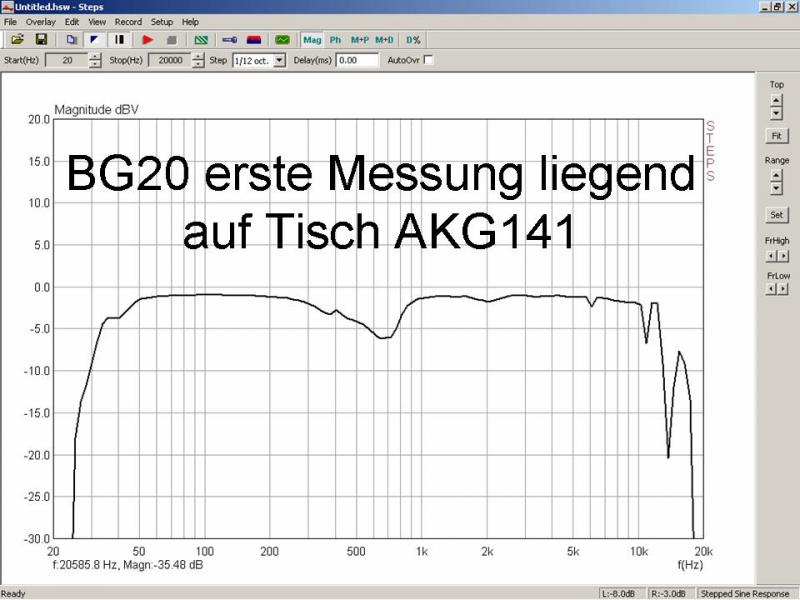Click the 'R:-3.0dB' status bar level
This screenshot has width=800, height=600.
[x=668, y=593]
